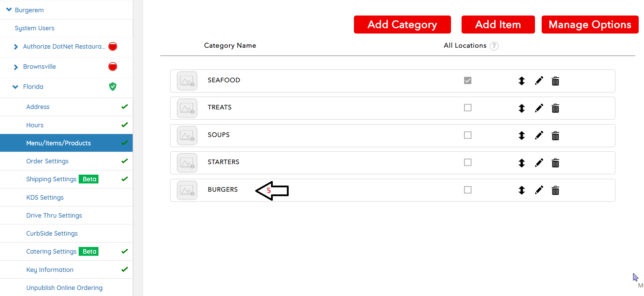644x296 pixels.
Task: Edit the TREATS category with pencil icon
Action: tap(539, 108)
